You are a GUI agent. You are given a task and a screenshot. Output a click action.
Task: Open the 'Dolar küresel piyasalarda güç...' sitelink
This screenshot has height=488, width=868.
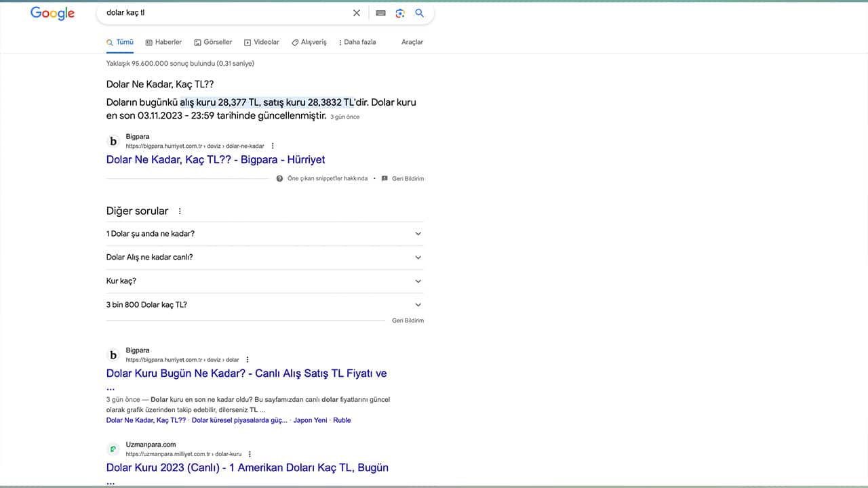coord(239,420)
